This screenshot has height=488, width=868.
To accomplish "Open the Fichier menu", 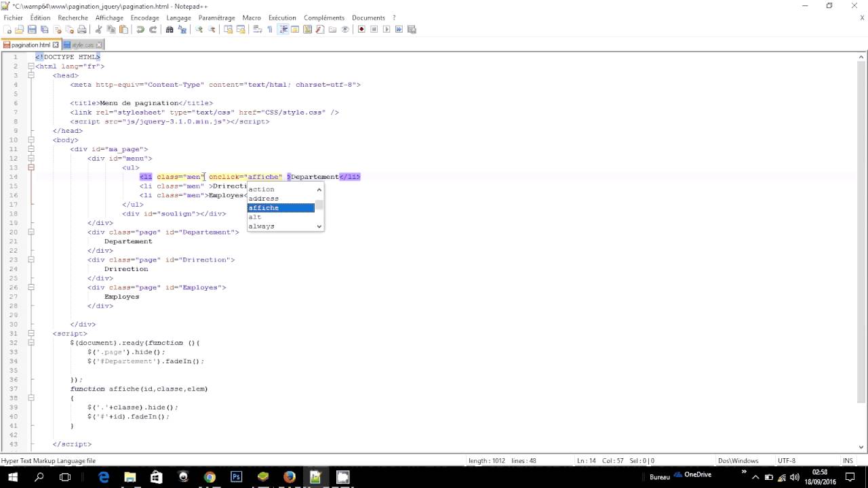I will point(14,18).
